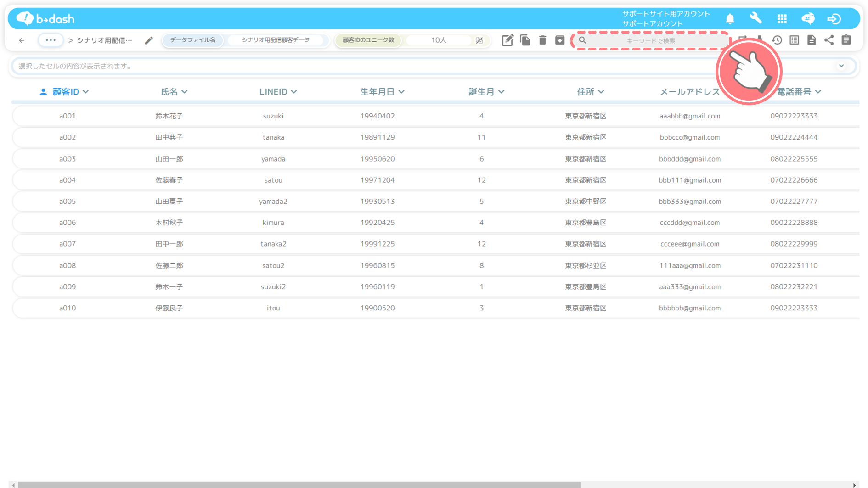Open the document icon

coord(812,40)
